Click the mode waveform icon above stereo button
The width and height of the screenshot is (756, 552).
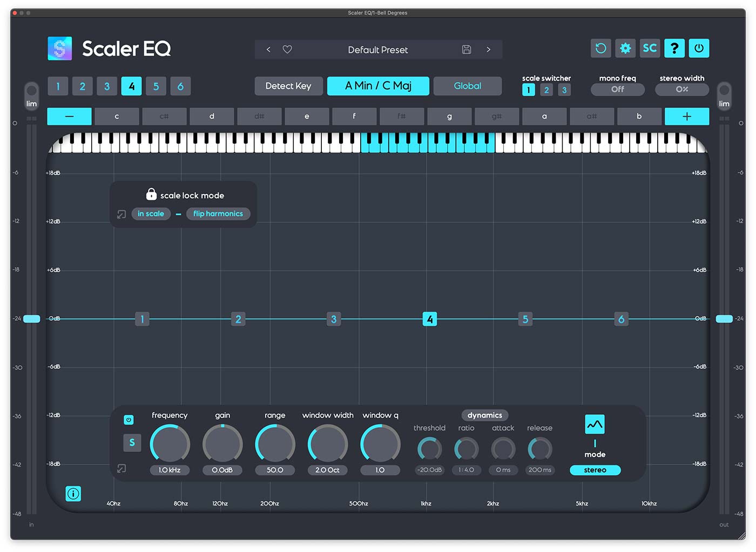595,424
